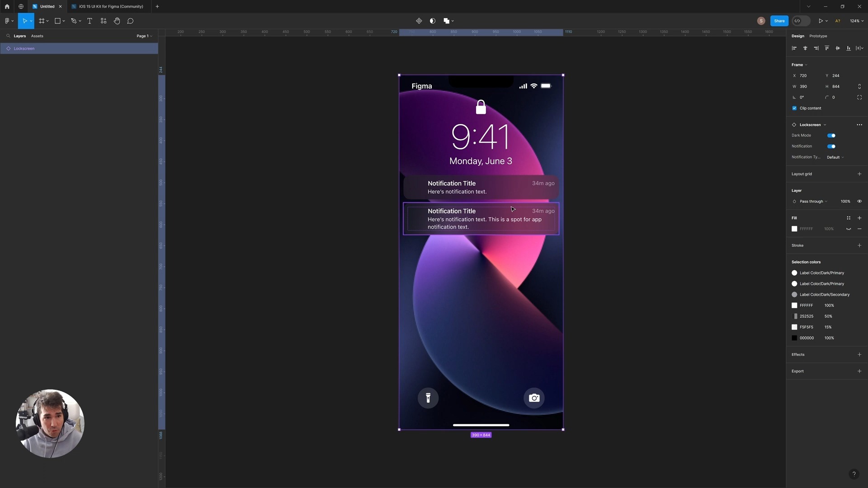Select the Text tool
The height and width of the screenshot is (488, 868).
[x=90, y=21]
